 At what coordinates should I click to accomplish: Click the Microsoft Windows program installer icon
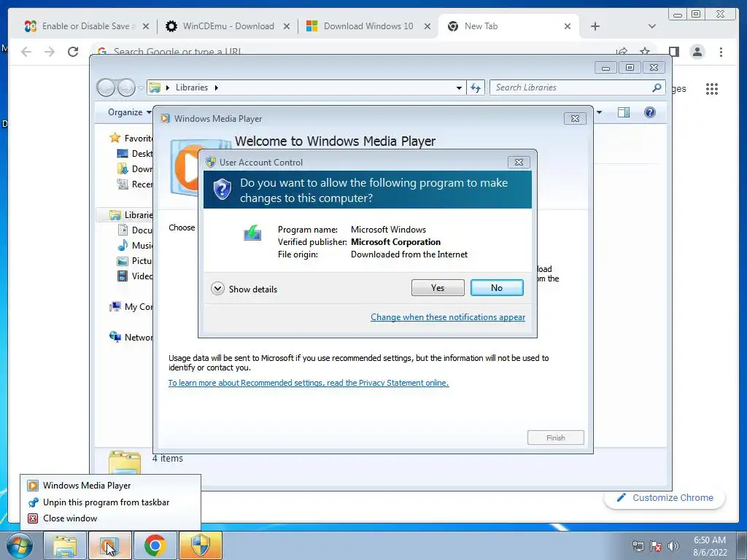coord(252,233)
